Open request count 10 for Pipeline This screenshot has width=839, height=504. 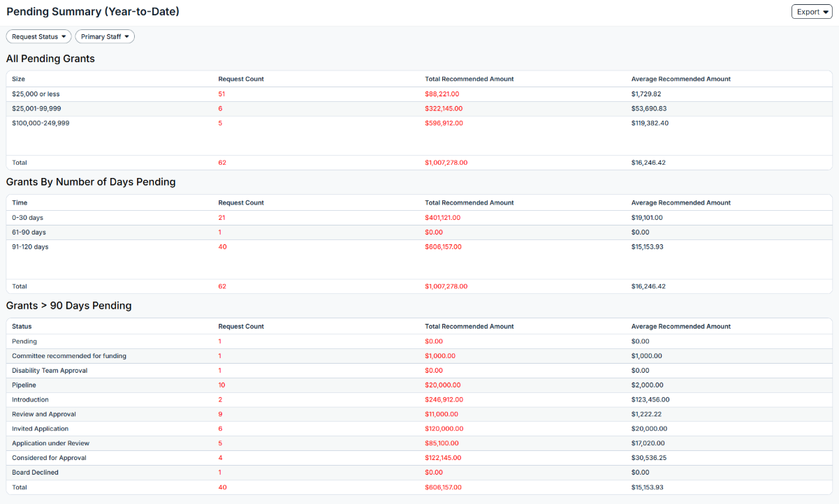pyautogui.click(x=221, y=385)
